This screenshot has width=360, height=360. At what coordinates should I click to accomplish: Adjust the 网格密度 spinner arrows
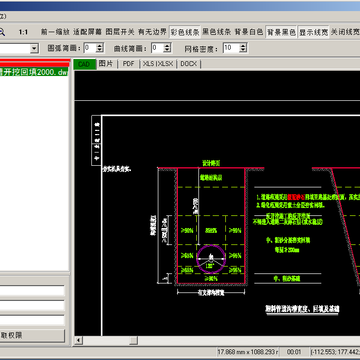(243, 48)
